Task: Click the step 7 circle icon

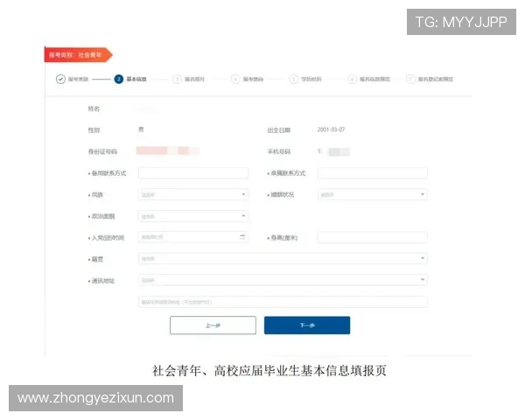Action: pyautogui.click(x=410, y=79)
